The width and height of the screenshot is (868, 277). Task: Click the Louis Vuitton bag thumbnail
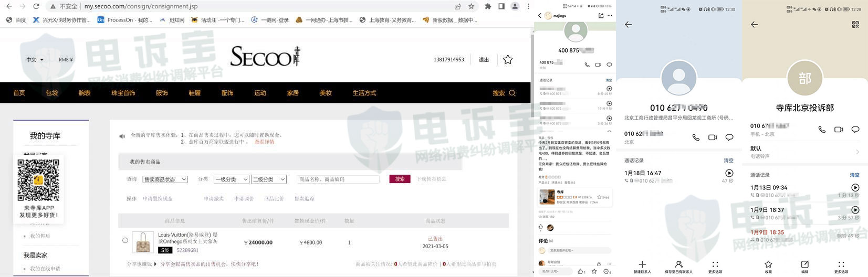143,242
